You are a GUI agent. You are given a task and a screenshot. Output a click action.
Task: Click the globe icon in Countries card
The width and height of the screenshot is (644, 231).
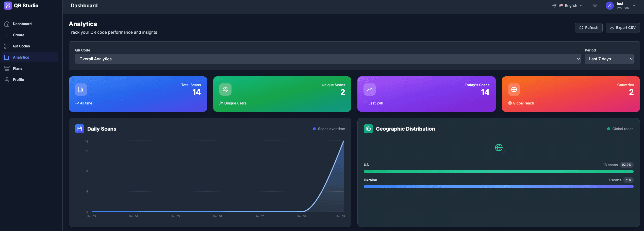coord(514,90)
